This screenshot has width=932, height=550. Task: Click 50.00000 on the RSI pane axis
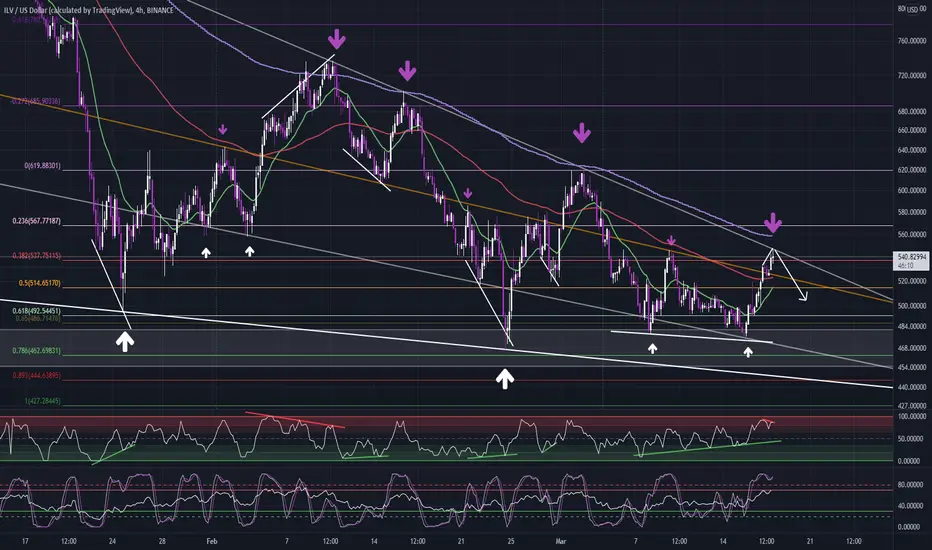(x=912, y=439)
